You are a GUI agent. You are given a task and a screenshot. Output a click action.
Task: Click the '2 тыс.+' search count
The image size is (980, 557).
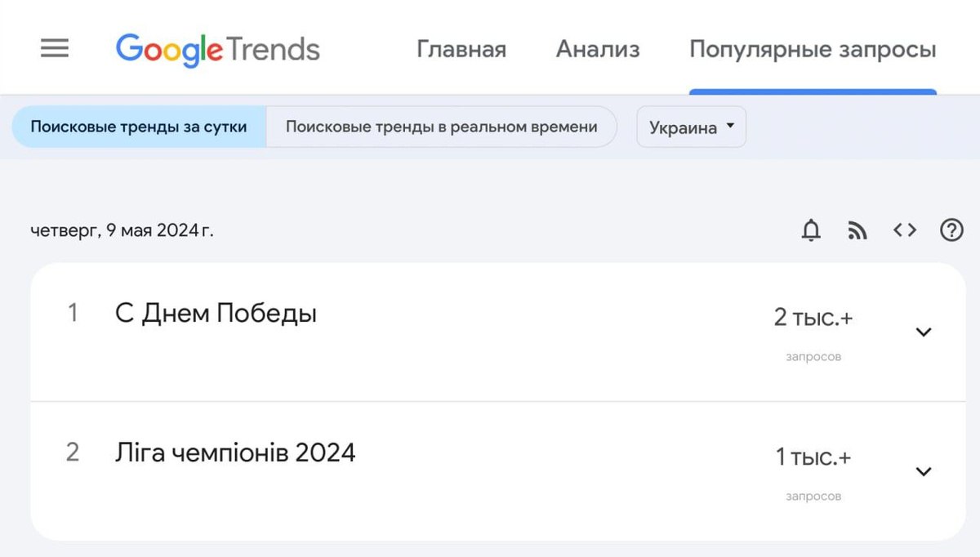(813, 318)
